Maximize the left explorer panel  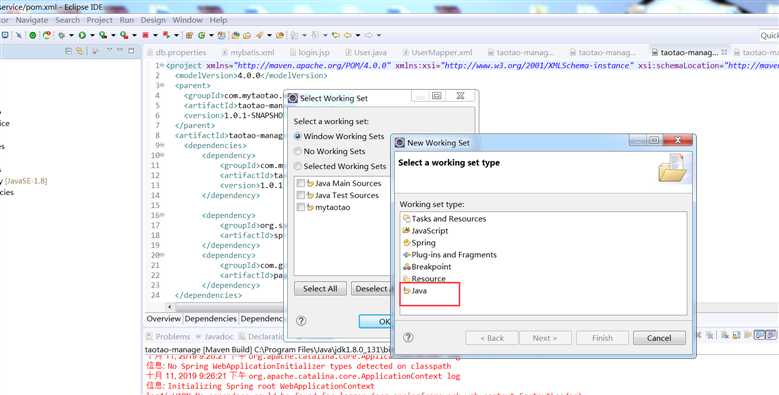click(131, 51)
